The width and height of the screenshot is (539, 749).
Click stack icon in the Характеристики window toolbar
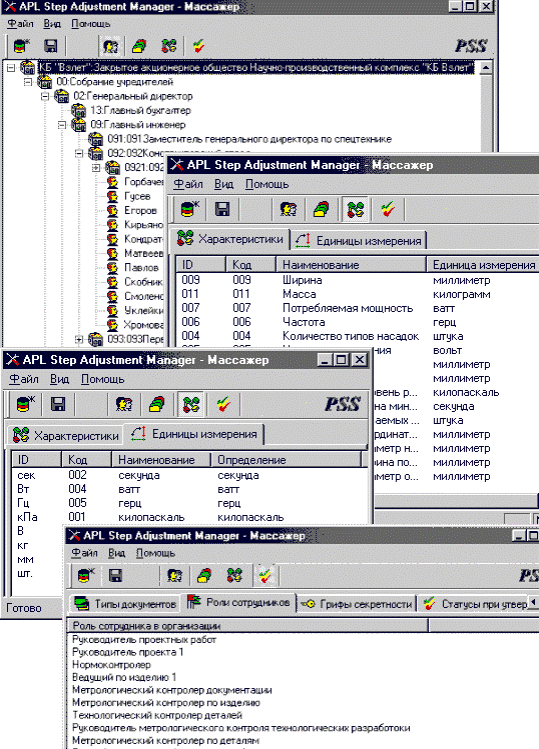point(322,209)
